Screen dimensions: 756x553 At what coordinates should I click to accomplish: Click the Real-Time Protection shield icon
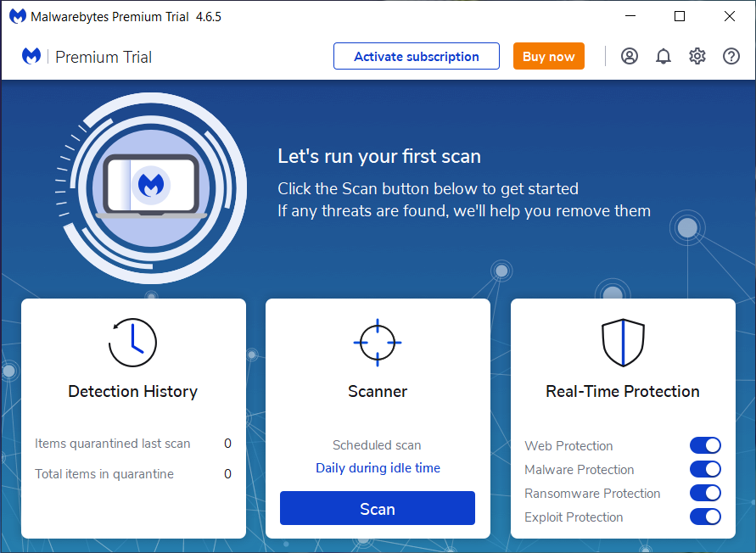pyautogui.click(x=623, y=343)
